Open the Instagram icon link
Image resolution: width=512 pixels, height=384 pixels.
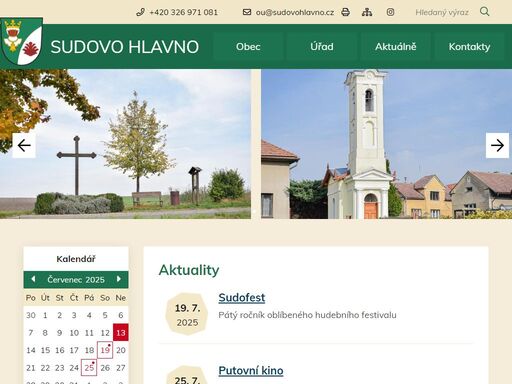[x=390, y=12]
